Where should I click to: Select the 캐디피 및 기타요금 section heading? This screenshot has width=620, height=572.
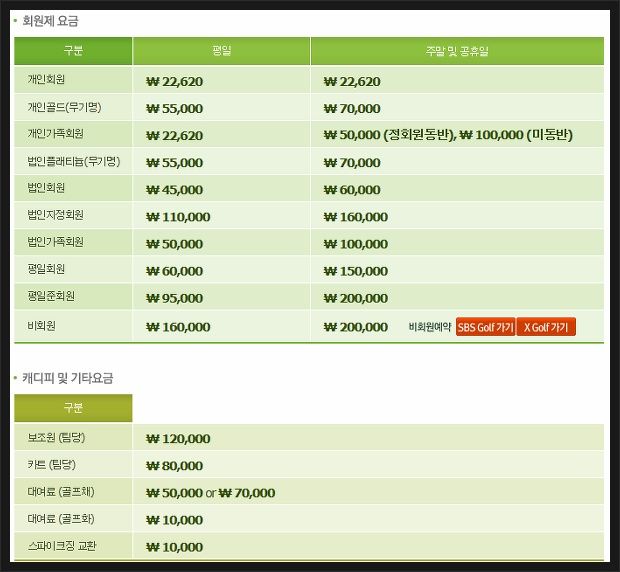(68, 378)
